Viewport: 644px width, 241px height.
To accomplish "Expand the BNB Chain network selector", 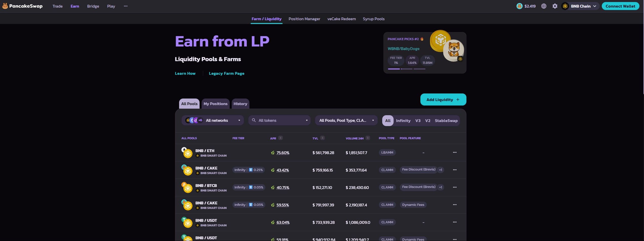I will click(x=581, y=6).
